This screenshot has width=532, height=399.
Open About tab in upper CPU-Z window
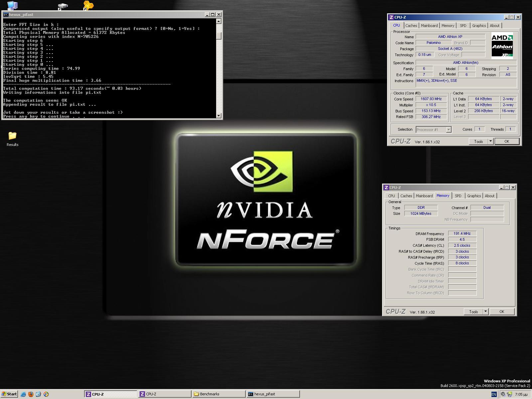pos(495,26)
